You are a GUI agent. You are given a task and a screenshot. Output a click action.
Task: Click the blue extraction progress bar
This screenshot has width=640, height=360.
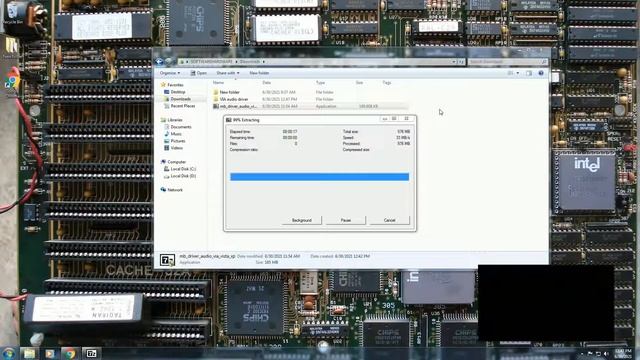coord(319,177)
